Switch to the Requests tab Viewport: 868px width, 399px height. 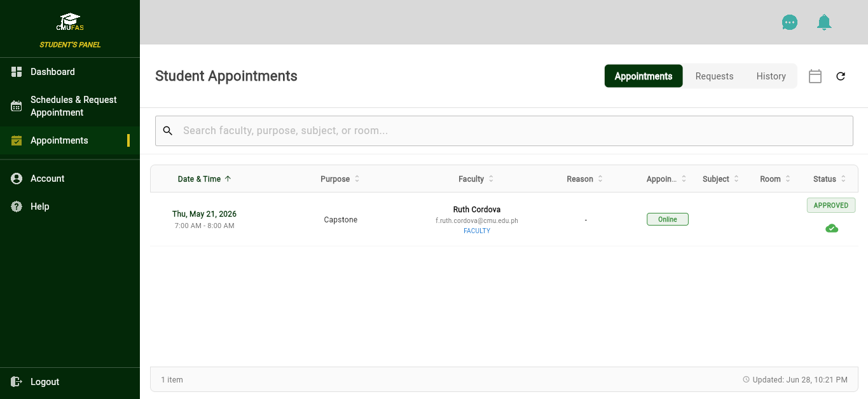(715, 76)
